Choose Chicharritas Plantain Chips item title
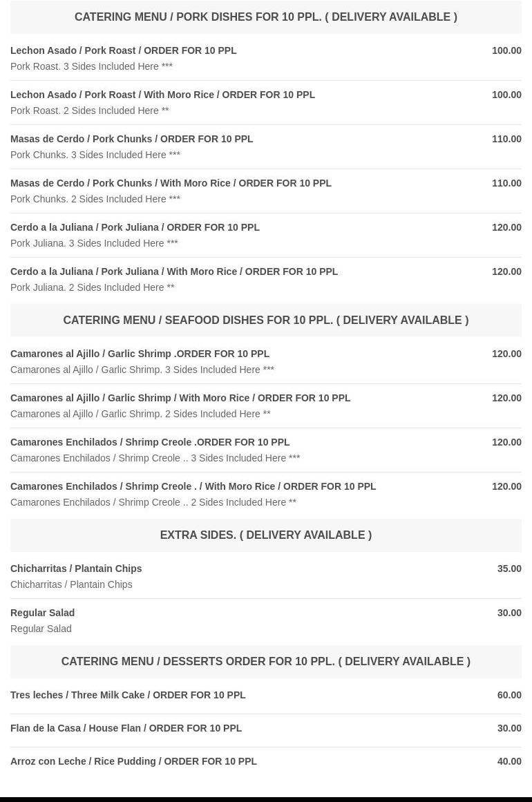This screenshot has width=532, height=802. coord(76,569)
